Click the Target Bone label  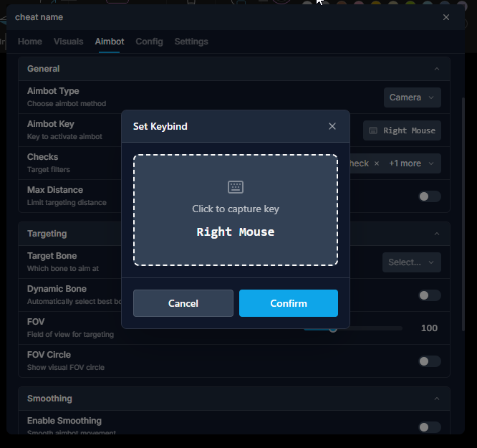pyautogui.click(x=52, y=256)
